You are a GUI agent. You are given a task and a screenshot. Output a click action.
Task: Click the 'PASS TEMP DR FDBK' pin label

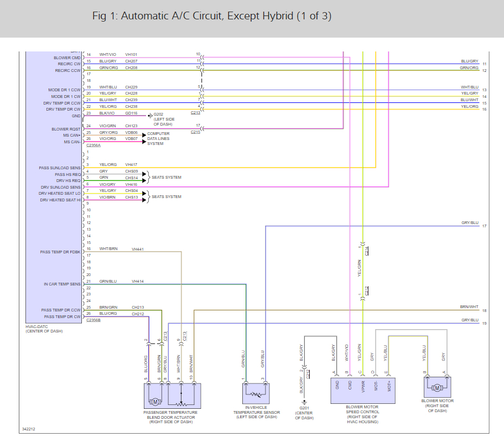(x=60, y=252)
